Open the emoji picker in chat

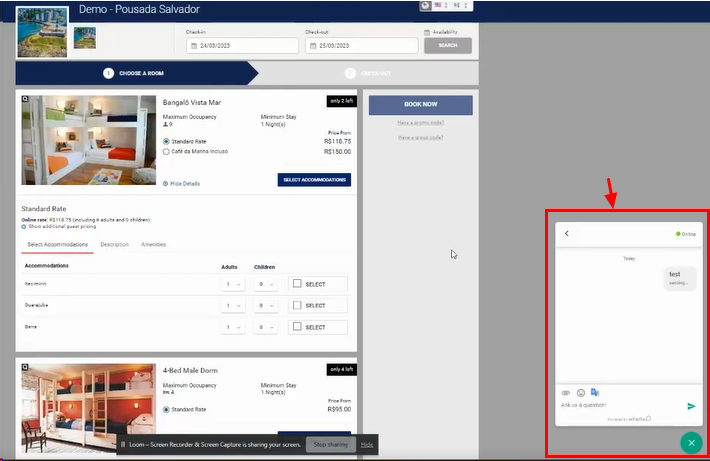[580, 392]
